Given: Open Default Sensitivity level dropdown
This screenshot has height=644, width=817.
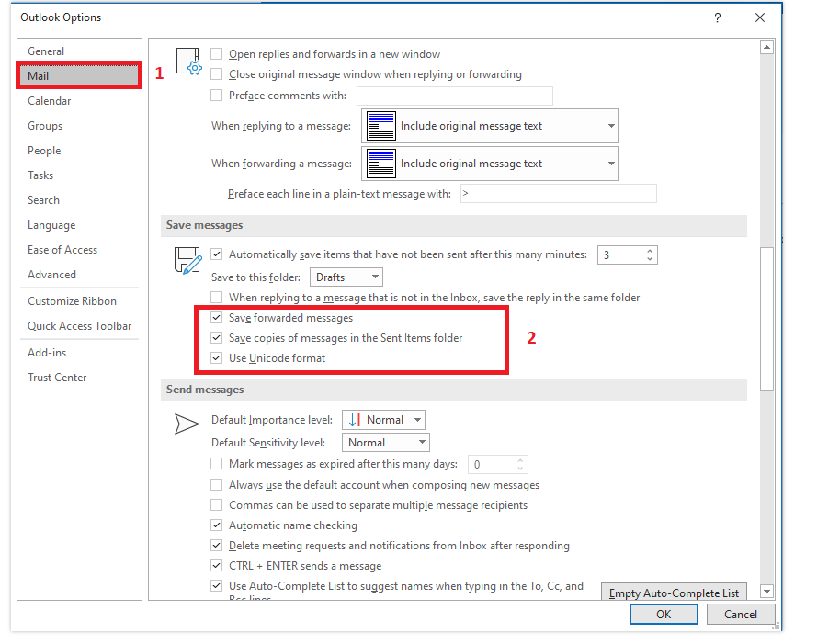Looking at the screenshot, I should tap(386, 443).
